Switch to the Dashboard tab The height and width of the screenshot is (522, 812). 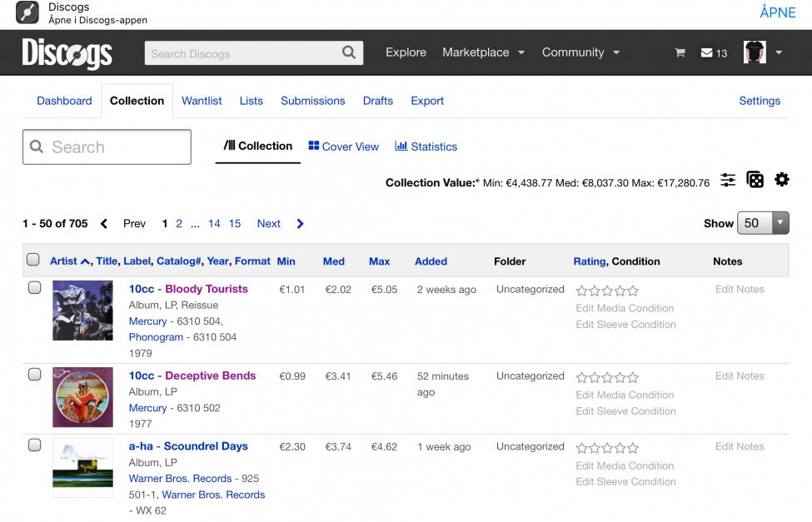pos(64,101)
